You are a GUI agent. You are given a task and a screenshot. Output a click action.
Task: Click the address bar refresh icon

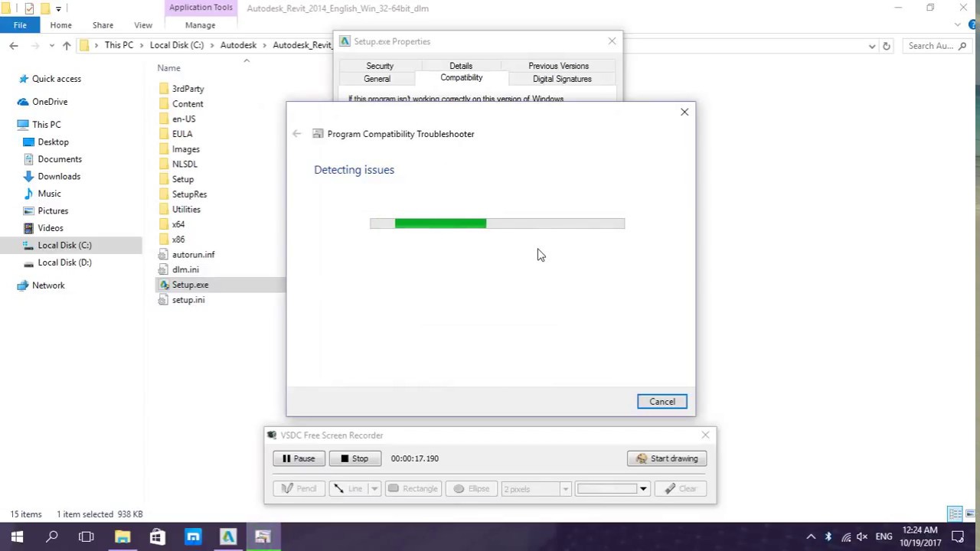pos(887,46)
